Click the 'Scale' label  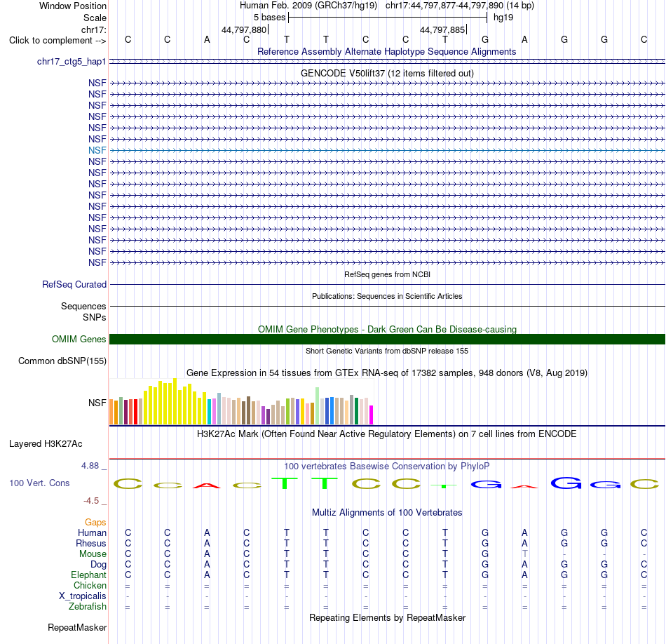(x=95, y=18)
